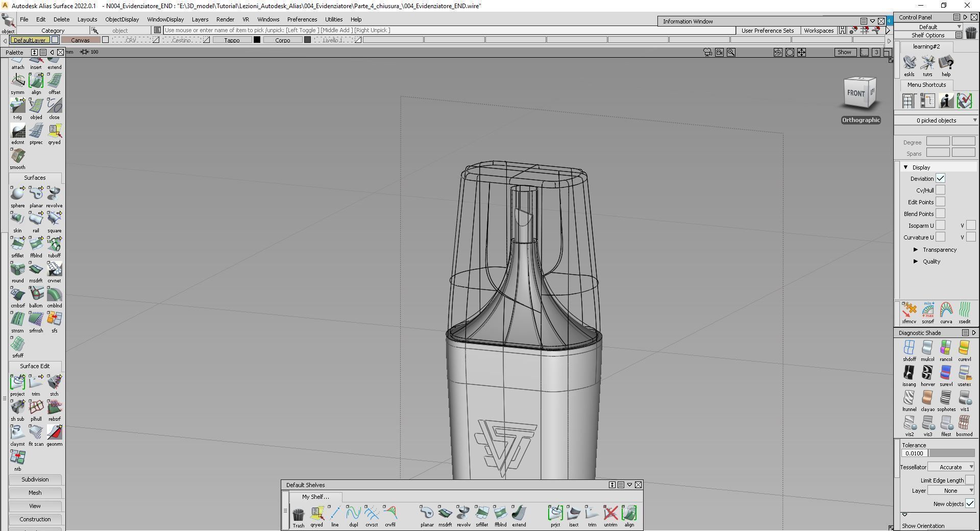Screen dimensions: 980x531
Task: Choose the square surface tool
Action: pyautogui.click(x=54, y=219)
